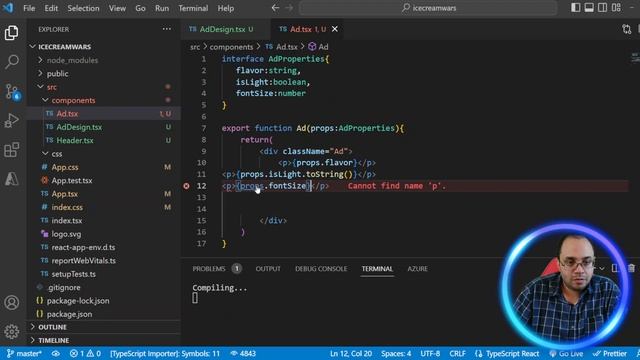The height and width of the screenshot is (360, 640).
Task: Click Ln 12, Col 20 cursor position
Action: click(x=351, y=353)
